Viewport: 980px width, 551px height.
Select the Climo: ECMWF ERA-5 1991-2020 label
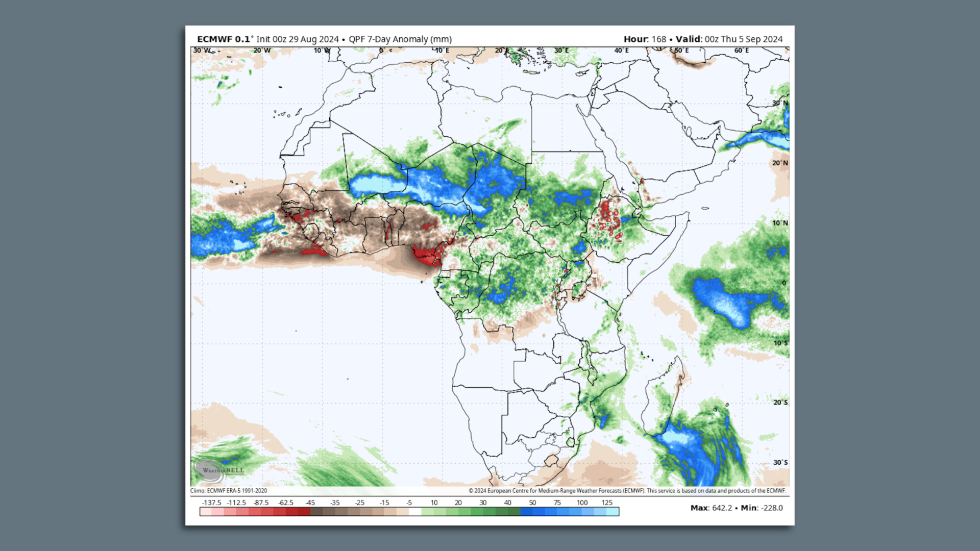[x=228, y=491]
